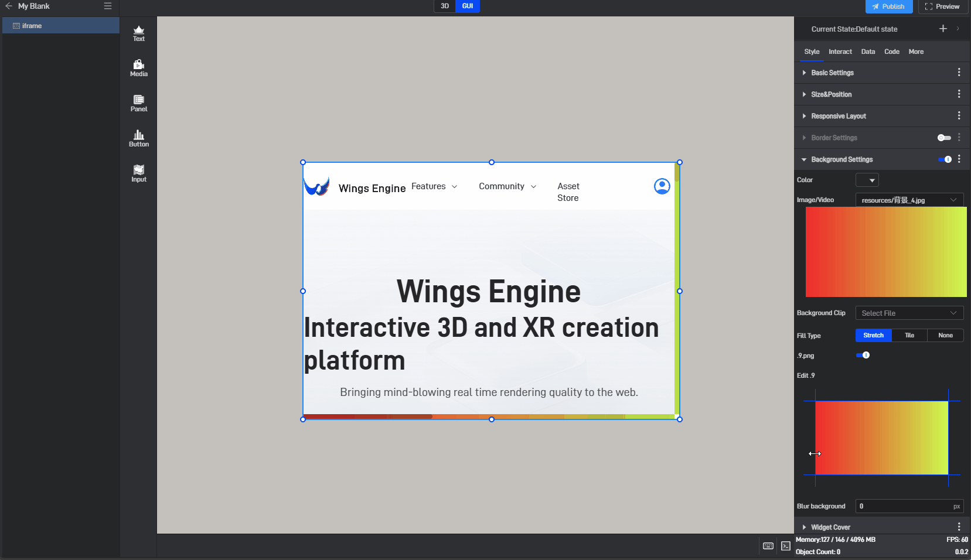971x560 pixels.
Task: Click the Wings Engine logo in the iframe
Action: coord(317,187)
